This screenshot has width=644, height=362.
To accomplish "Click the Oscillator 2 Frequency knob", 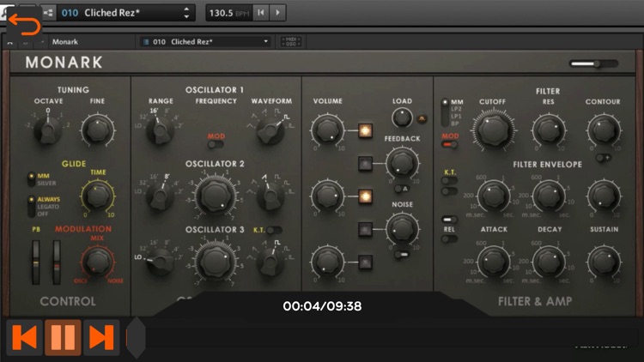I will [x=216, y=196].
